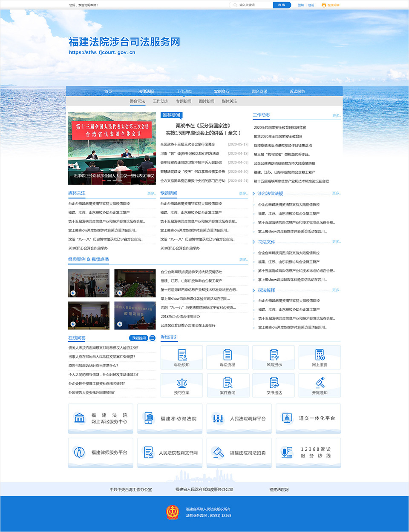
Task: Open the 文书送达 document delivery icon
Action: tap(274, 385)
